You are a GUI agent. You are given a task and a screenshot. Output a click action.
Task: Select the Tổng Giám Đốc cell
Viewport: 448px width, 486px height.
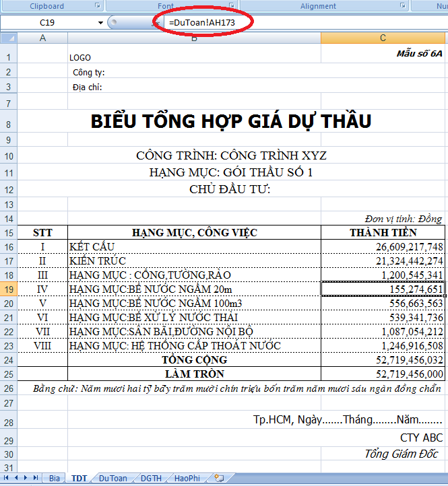pos(383,454)
